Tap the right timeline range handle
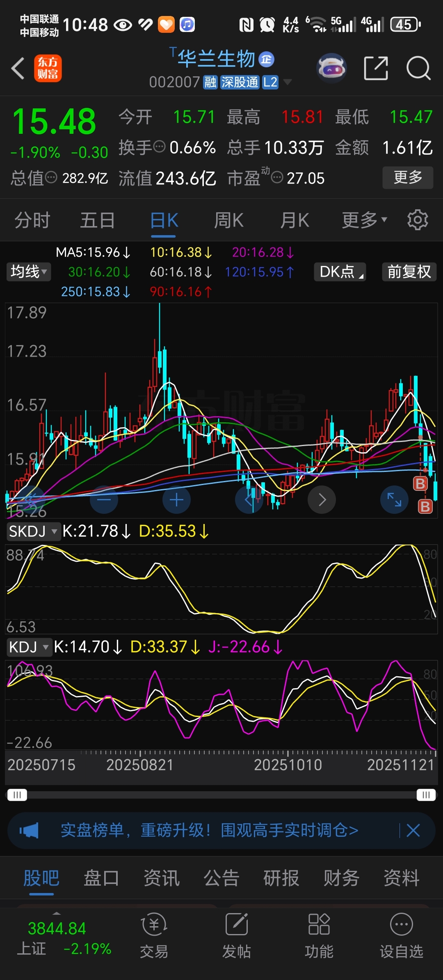Viewport: 443px width, 980px height. (x=426, y=795)
